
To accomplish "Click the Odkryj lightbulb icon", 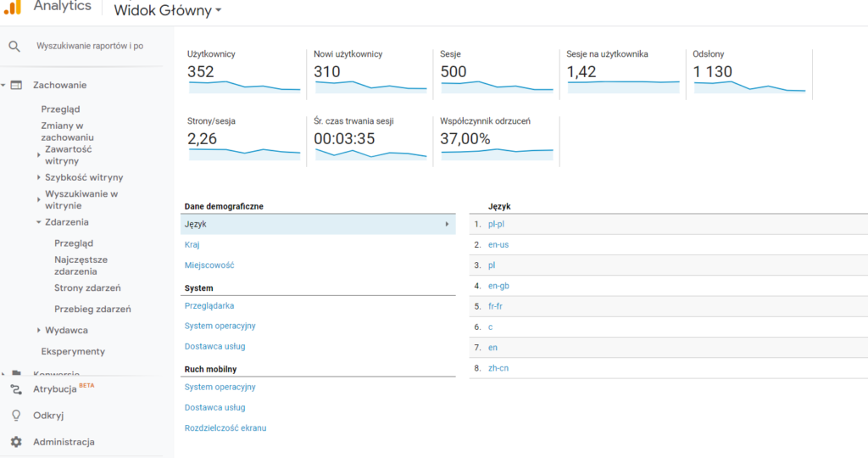I will pos(16,416).
